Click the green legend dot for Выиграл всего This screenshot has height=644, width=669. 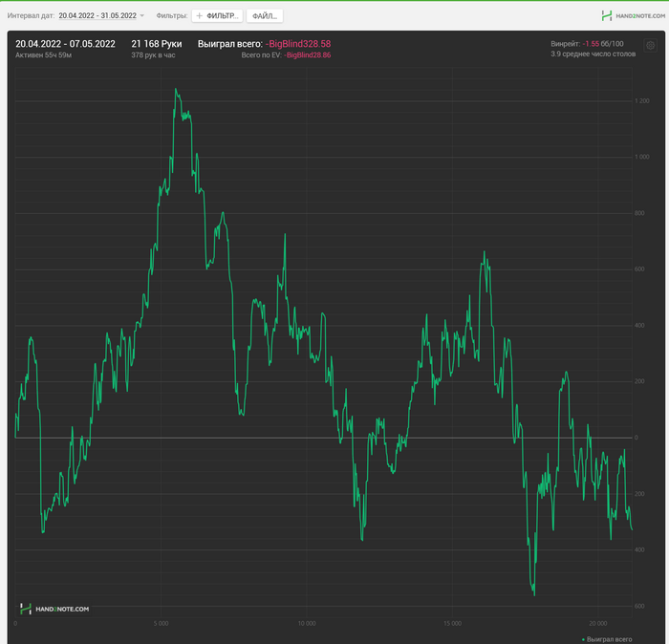(x=583, y=640)
